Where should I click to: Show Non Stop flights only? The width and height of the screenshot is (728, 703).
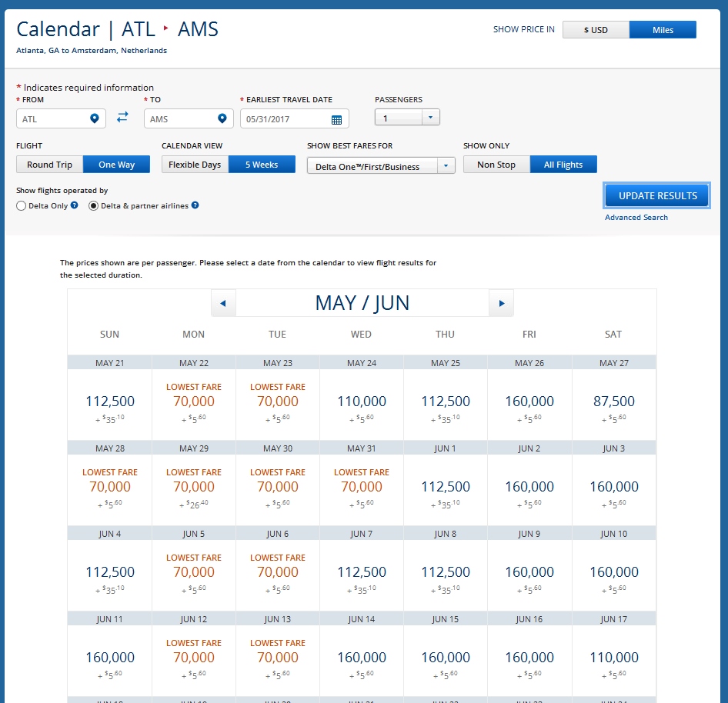[x=496, y=164]
